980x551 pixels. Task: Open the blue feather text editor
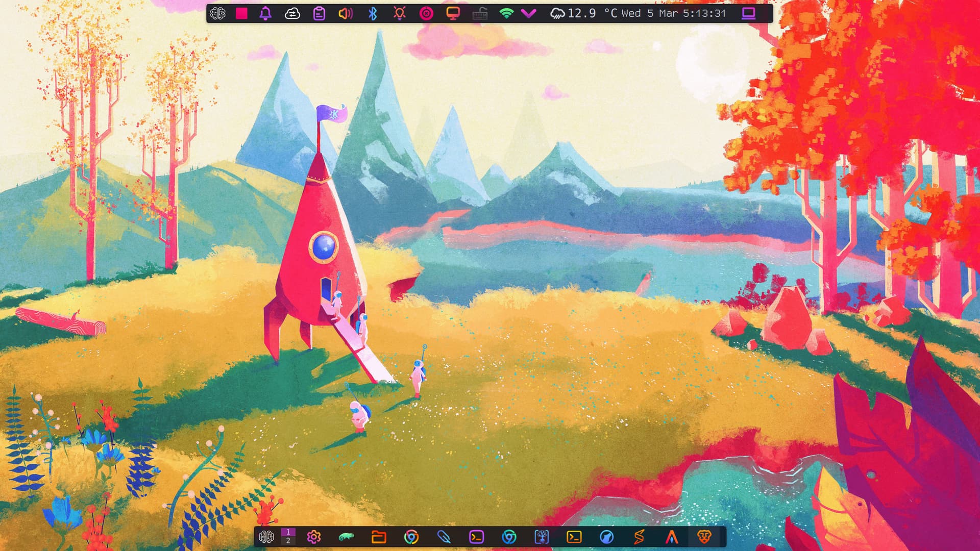click(444, 537)
